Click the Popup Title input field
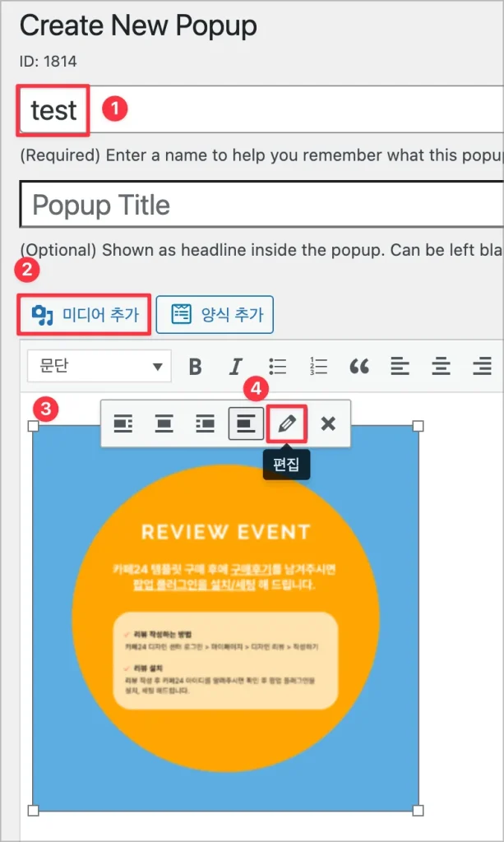Screen dimensions: 504x842 (263, 205)
